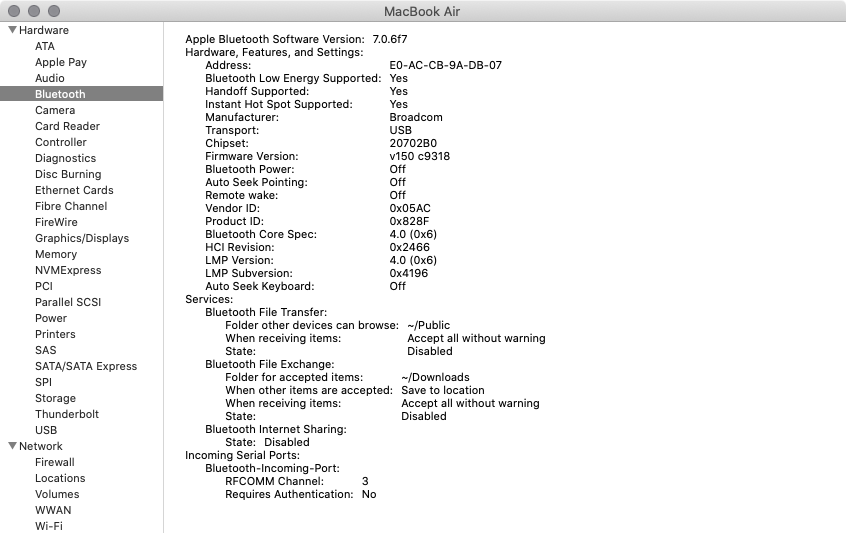This screenshot has width=846, height=533.
Task: Open Card Reader details
Action: [x=67, y=126]
